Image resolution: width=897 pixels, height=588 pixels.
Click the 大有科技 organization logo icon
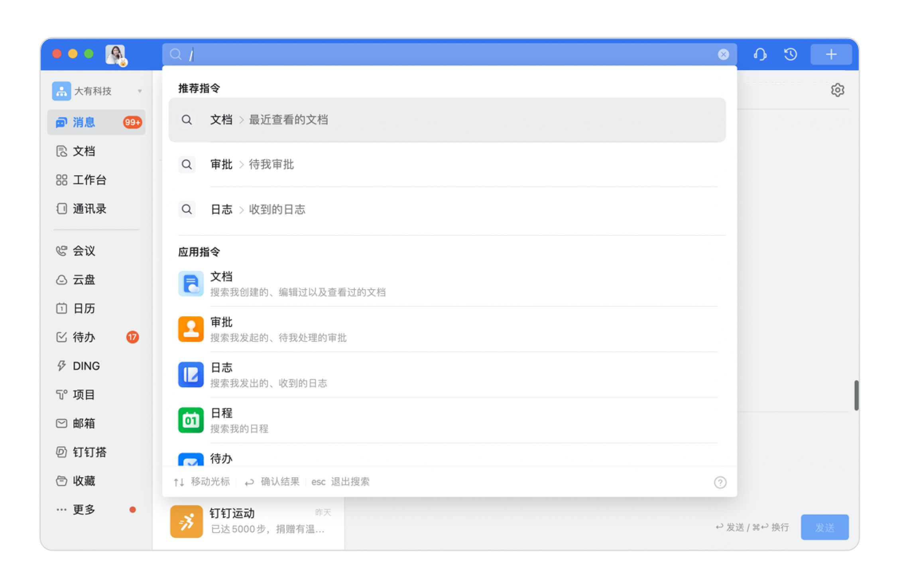click(61, 91)
